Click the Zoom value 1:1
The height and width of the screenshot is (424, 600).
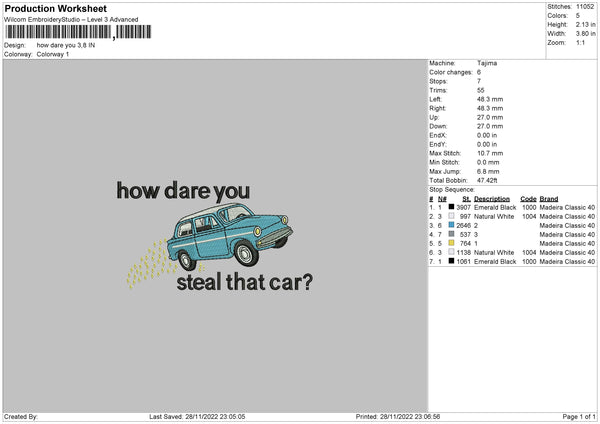click(581, 43)
